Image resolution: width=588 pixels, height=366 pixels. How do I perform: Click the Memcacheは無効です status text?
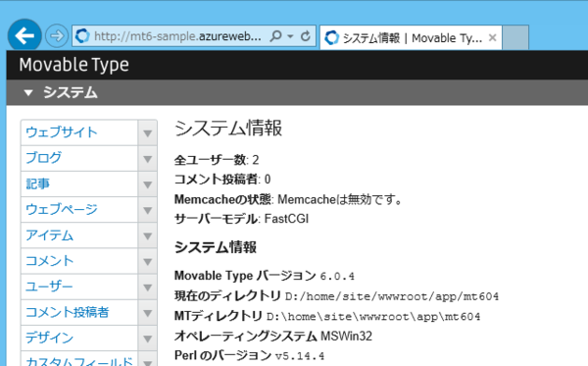coord(339,199)
